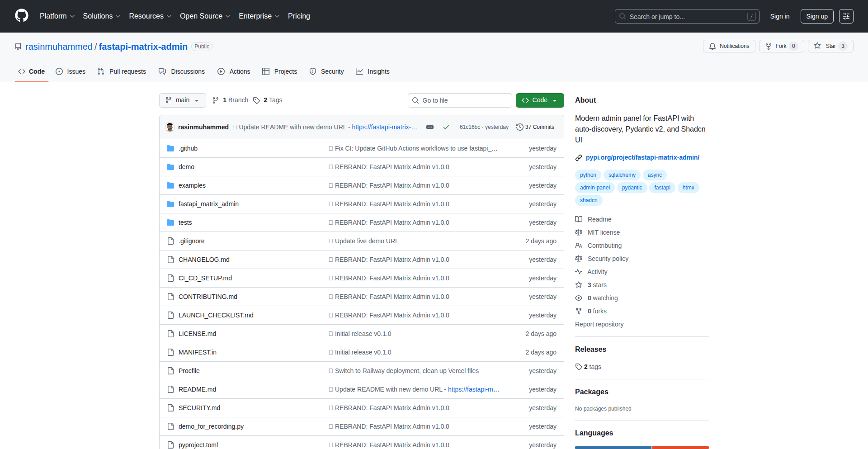Open the pypi.org/project/fastapi-matrix-admin link

coord(642,157)
